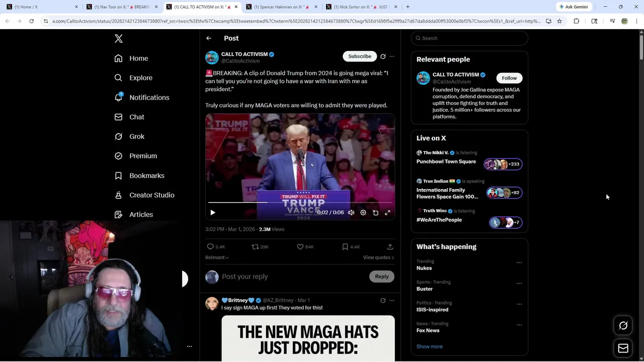The width and height of the screenshot is (644, 362).
Task: Open Creator Studio in the sidebar
Action: [144, 195]
